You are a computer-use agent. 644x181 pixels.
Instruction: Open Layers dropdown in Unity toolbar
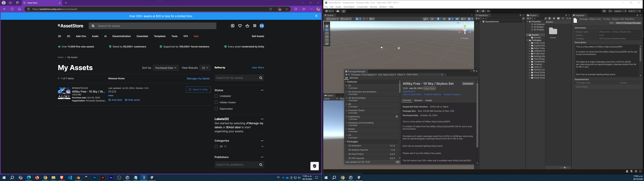pyautogui.click(x=620, y=11)
